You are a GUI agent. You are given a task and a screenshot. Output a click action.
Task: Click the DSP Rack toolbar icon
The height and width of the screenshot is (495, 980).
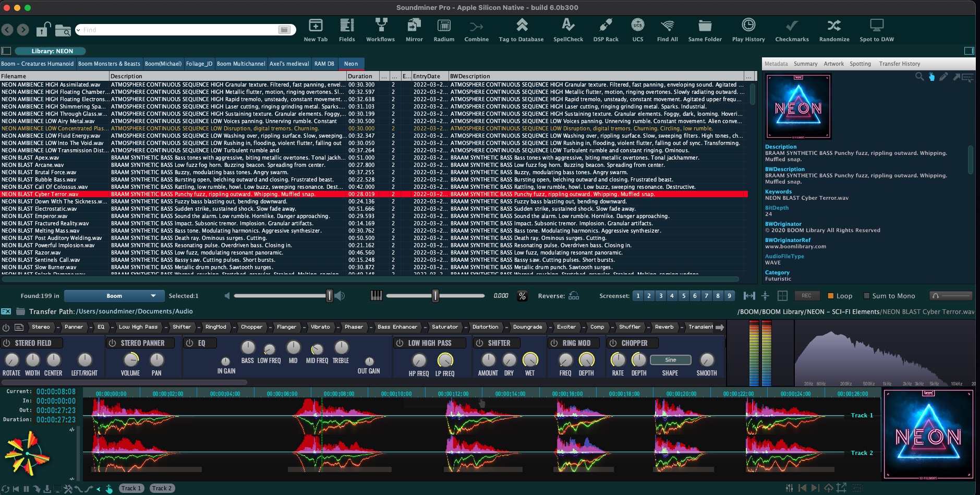(x=606, y=26)
